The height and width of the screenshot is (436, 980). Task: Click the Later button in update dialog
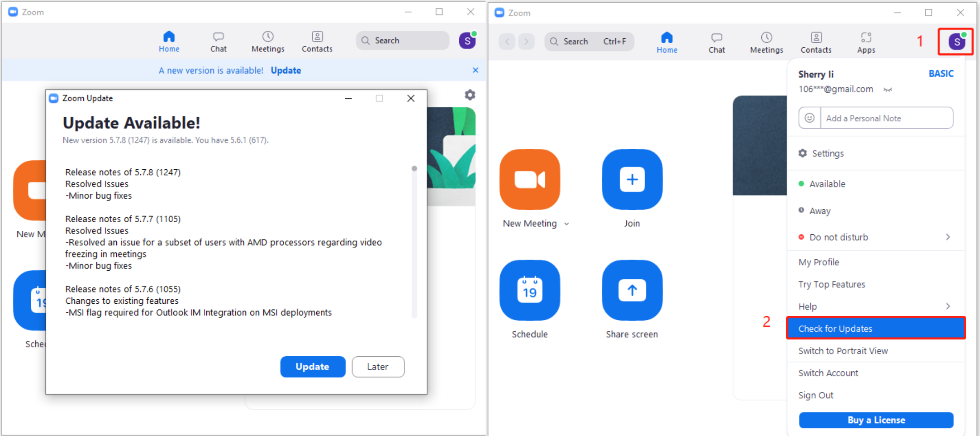click(x=378, y=367)
